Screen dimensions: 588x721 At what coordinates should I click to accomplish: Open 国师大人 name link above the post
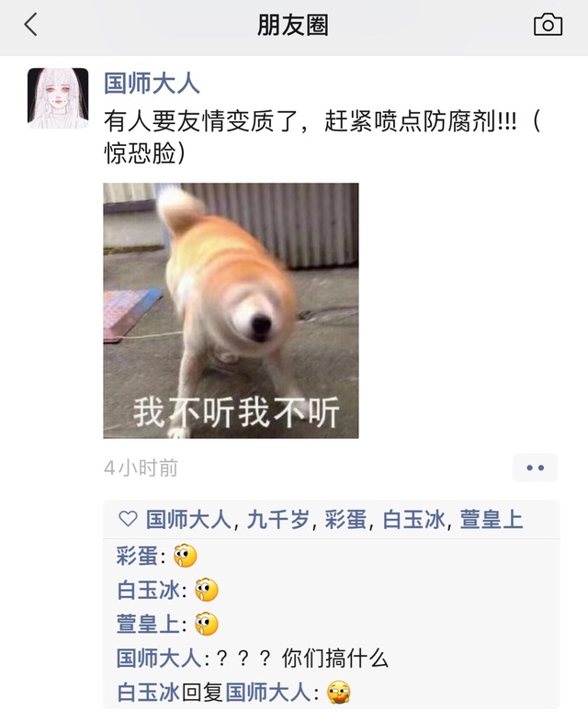pos(152,84)
